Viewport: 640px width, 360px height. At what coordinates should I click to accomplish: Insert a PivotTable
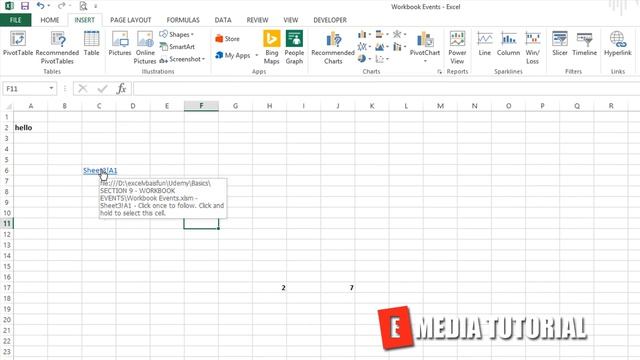[18, 43]
